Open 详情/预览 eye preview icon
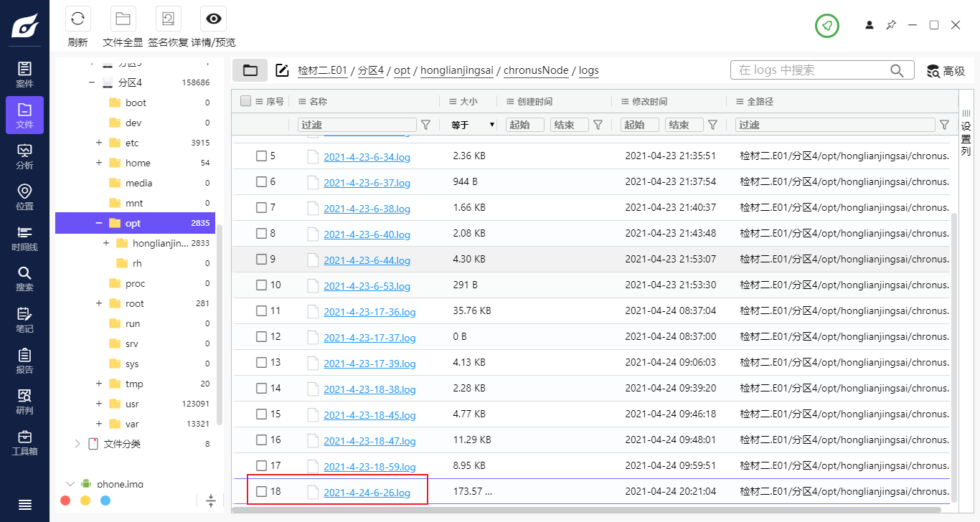 click(x=213, y=19)
